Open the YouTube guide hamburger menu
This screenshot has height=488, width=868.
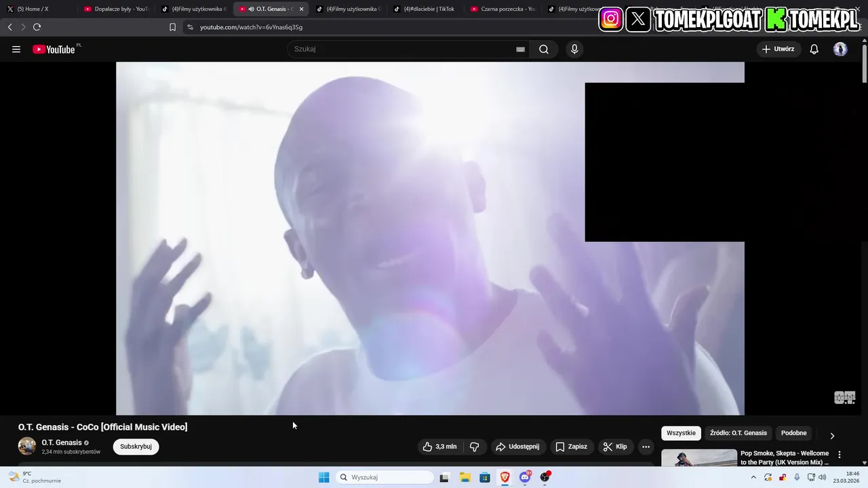click(16, 49)
